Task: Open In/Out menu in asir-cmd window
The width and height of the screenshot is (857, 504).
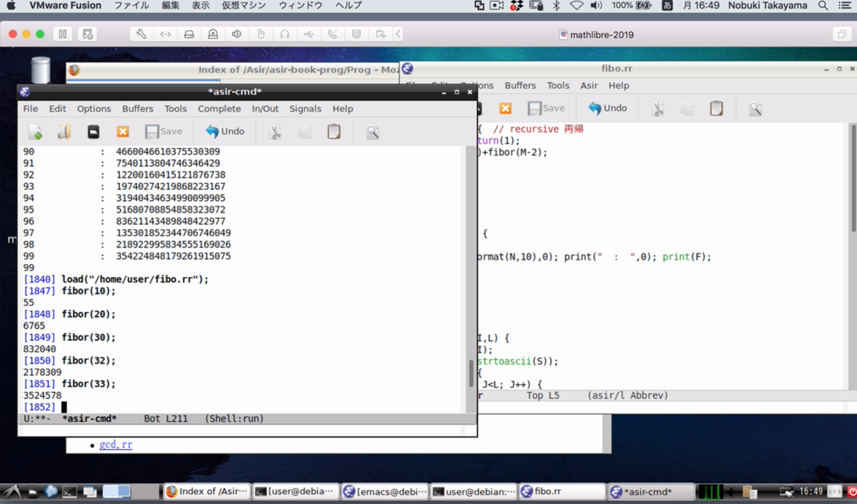Action: pos(265,109)
